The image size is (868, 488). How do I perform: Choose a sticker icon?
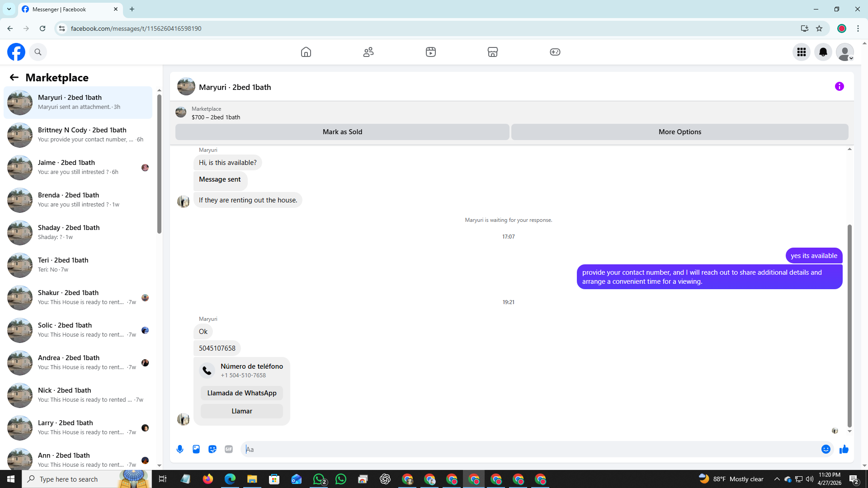point(212,449)
